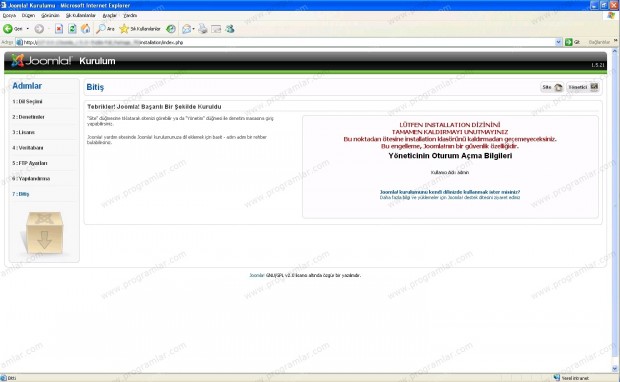Open the Mail envelope toolbar icon
This screenshot has height=382, width=620.
pos(186,29)
